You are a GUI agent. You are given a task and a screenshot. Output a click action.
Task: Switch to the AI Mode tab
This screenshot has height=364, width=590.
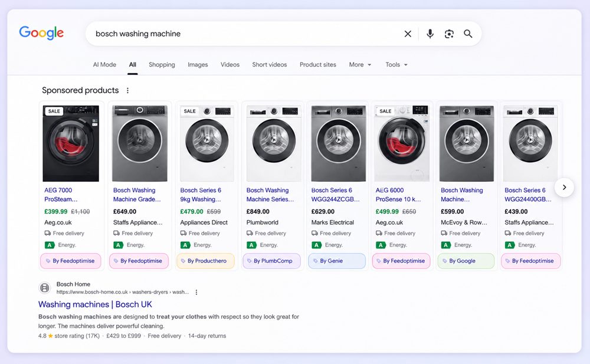click(x=104, y=65)
